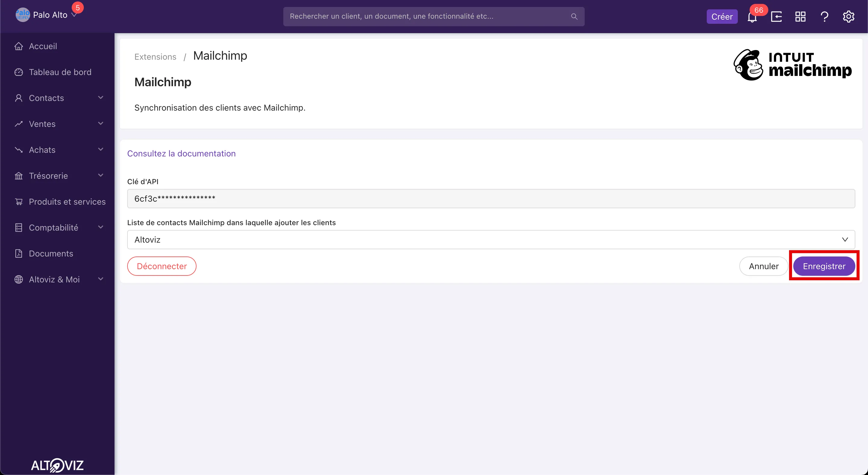868x475 pixels.
Task: Select the Trésorerie menu label
Action: 48,176
